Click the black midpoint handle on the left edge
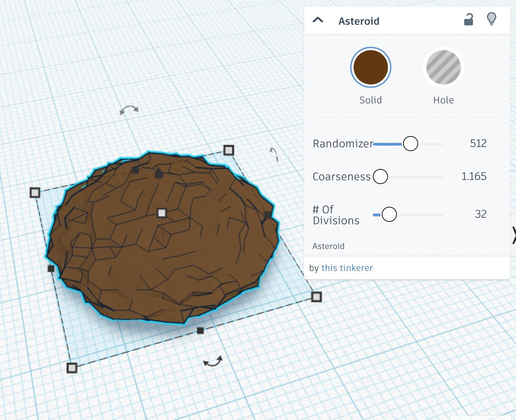Screen dimensions: 516x420 point(51,269)
